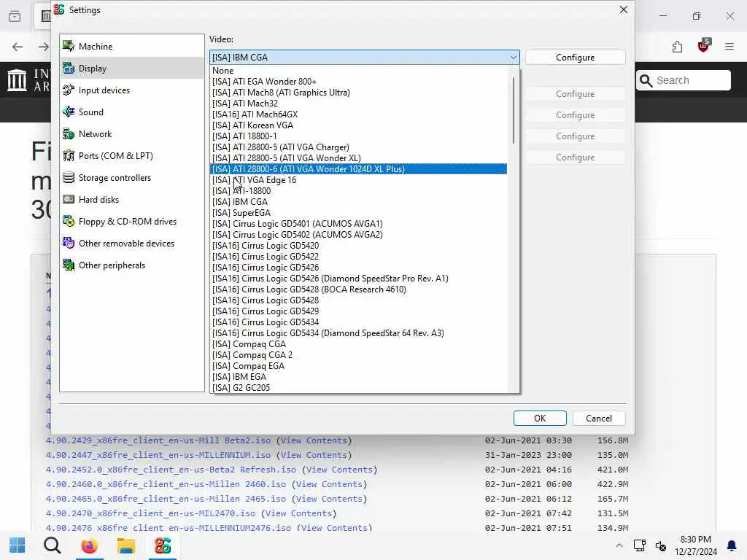Click the browser extensions puzzle icon

point(677,47)
